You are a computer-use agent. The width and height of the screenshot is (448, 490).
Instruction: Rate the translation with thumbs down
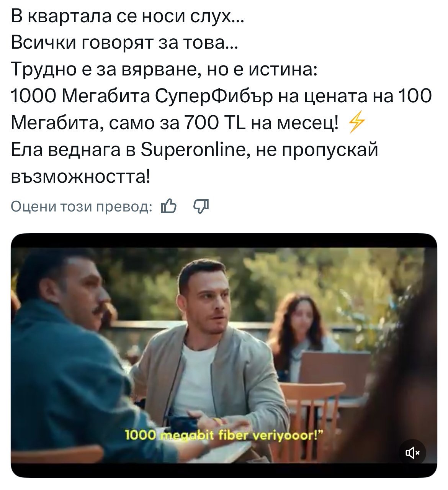pyautogui.click(x=201, y=206)
